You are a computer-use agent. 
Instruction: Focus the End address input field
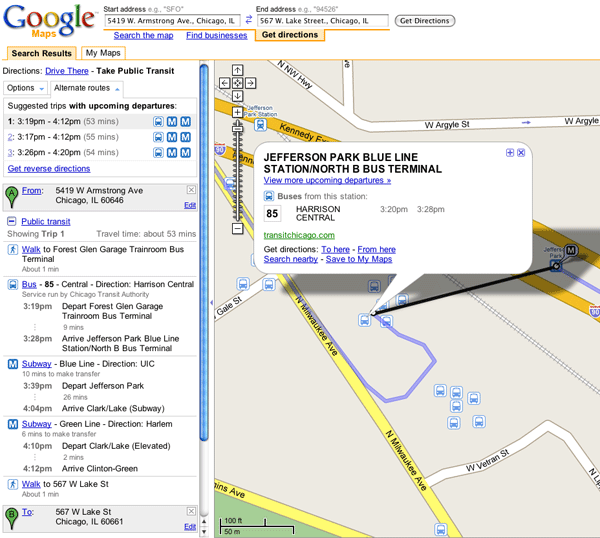(x=323, y=21)
